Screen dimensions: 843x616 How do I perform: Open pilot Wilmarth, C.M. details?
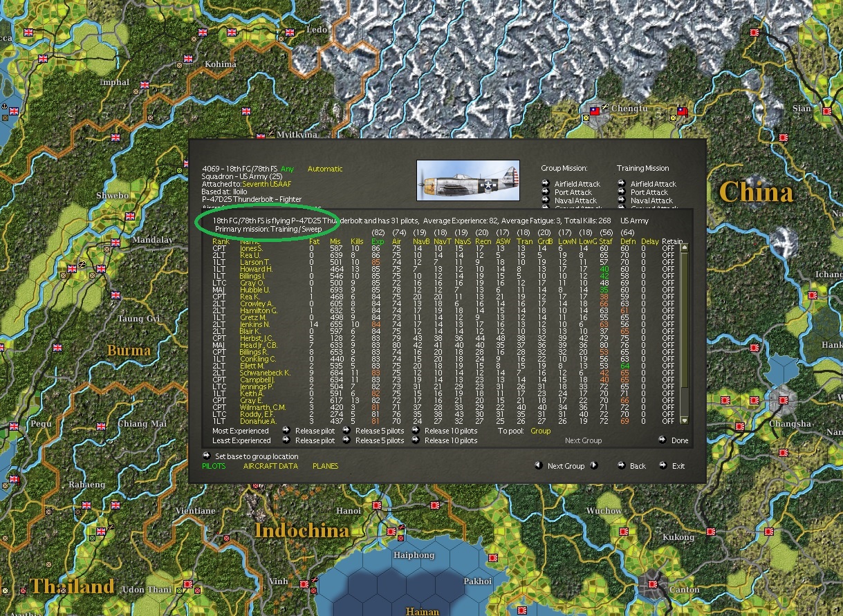pos(263,407)
